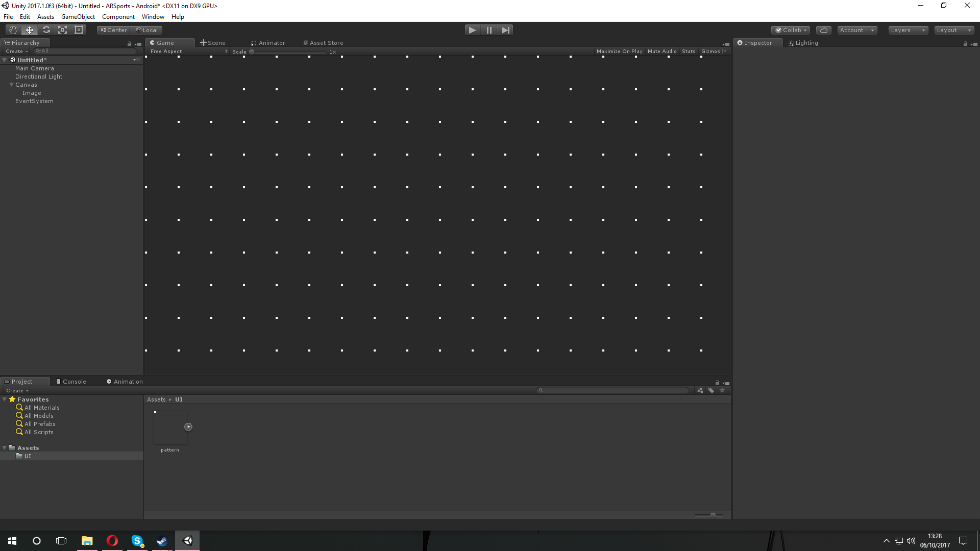Toggle Mute Audio in Game view

tap(662, 52)
